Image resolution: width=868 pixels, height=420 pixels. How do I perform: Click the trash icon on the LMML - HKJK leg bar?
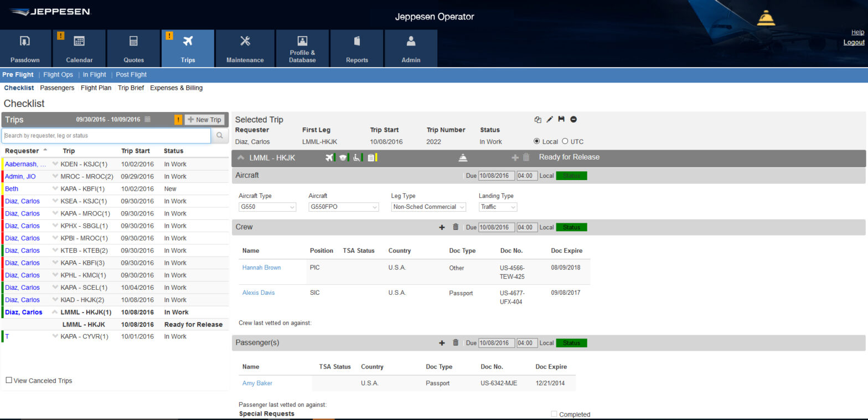coord(526,157)
